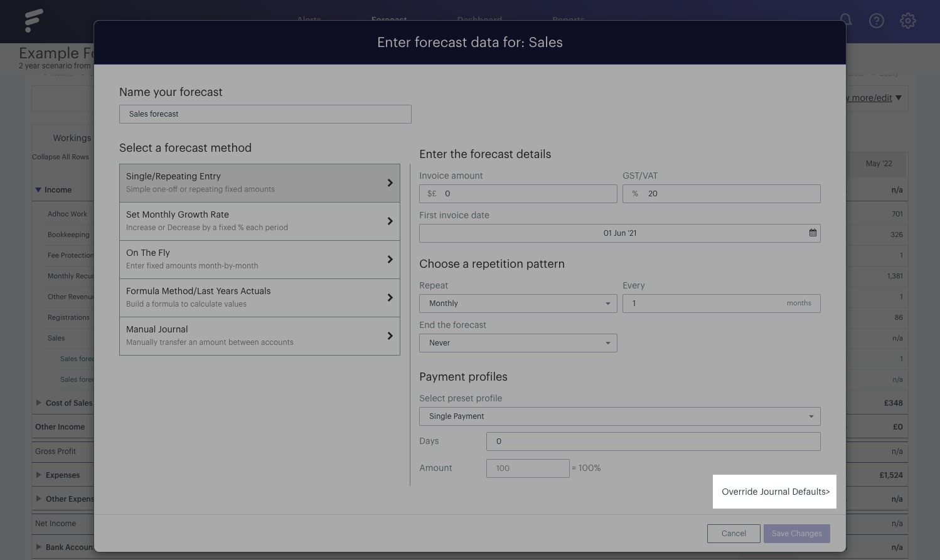The width and height of the screenshot is (940, 560).
Task: Click chevron arrow on Set Monthly Growth Rate row
Action: (x=390, y=221)
